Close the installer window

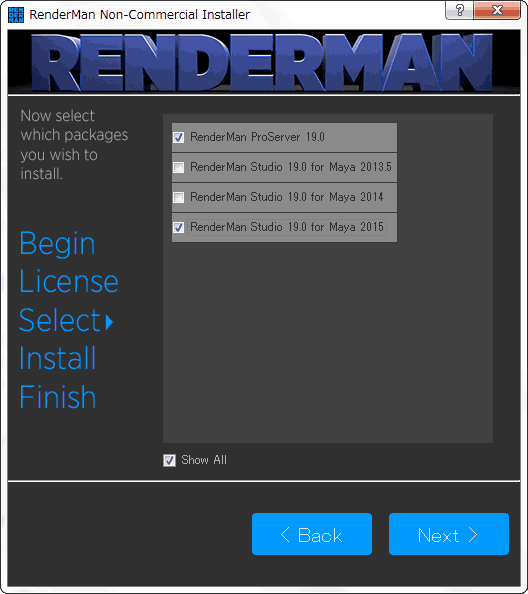[497, 10]
